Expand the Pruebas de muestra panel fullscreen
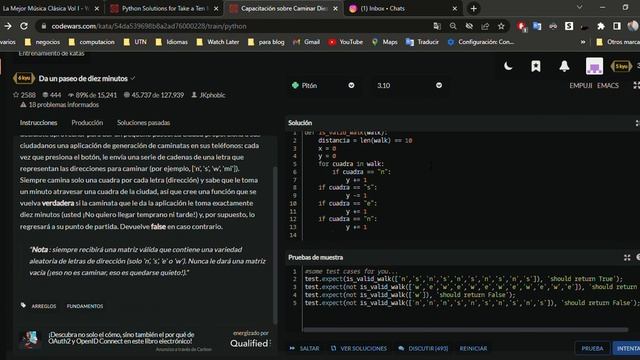Image resolution: width=640 pixels, height=360 pixels. tap(627, 257)
